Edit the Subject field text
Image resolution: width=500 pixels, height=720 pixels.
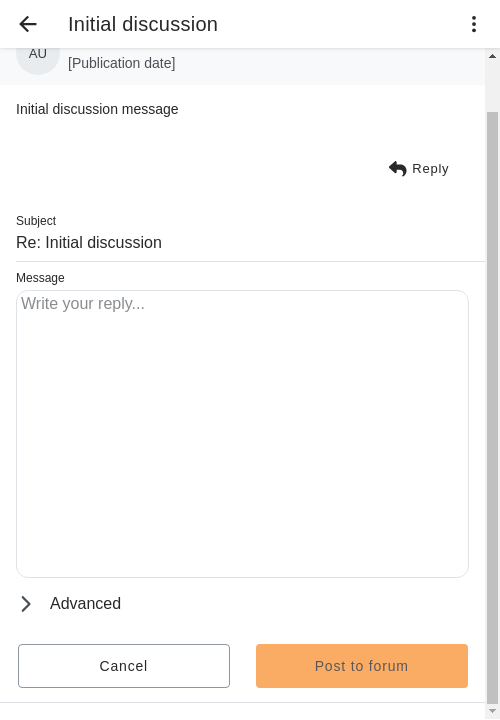[x=250, y=242]
